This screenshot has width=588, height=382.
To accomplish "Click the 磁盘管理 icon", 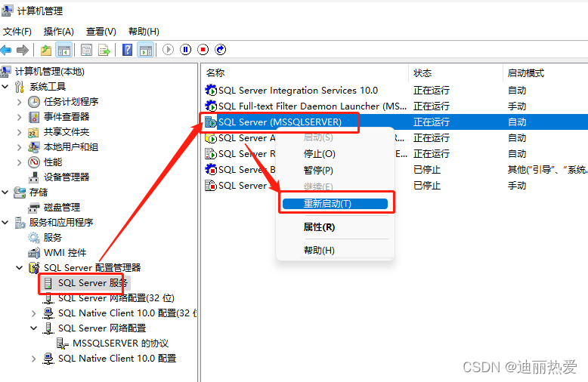I will (34, 208).
